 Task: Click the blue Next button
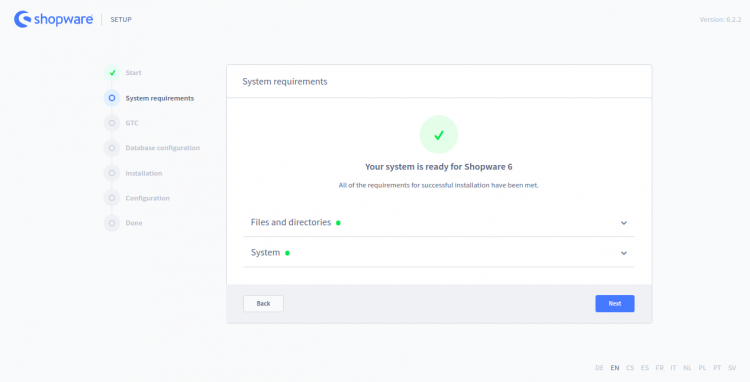[615, 304]
